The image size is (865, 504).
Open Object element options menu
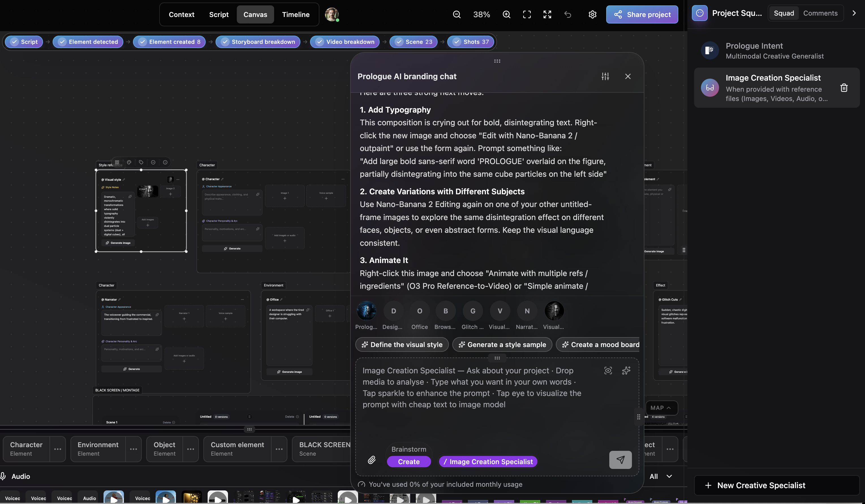pyautogui.click(x=190, y=449)
